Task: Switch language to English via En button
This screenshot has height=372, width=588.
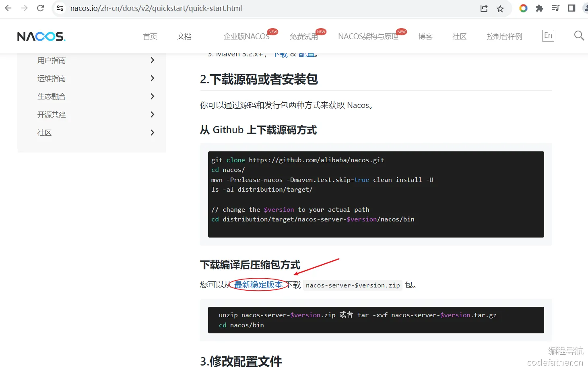Action: click(x=548, y=35)
